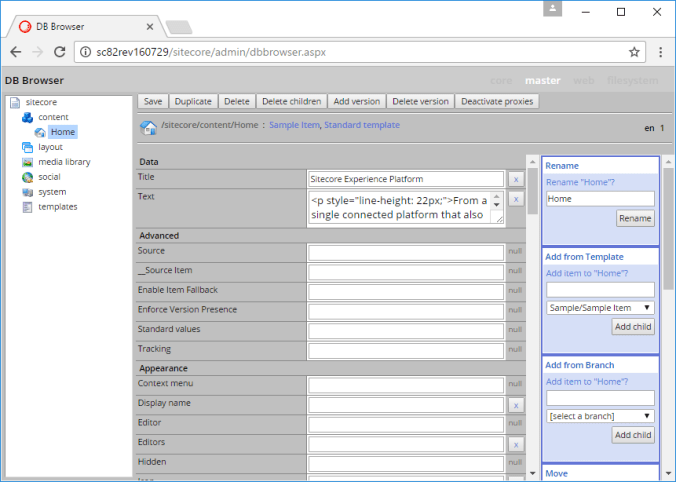Click the layout node icon
The height and width of the screenshot is (482, 676).
click(28, 147)
